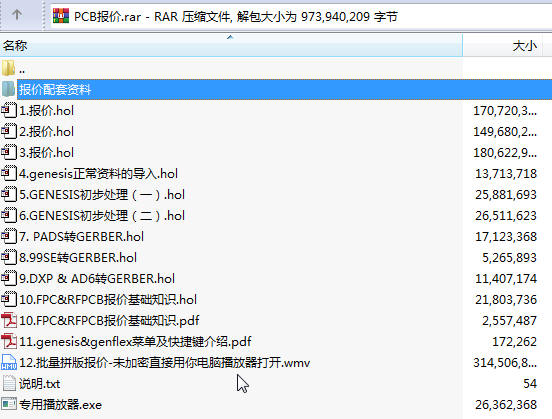Select file name 11.genesis&genflex菜单及快捷键介绍.pdf
This screenshot has width=552, height=419.
click(x=136, y=342)
